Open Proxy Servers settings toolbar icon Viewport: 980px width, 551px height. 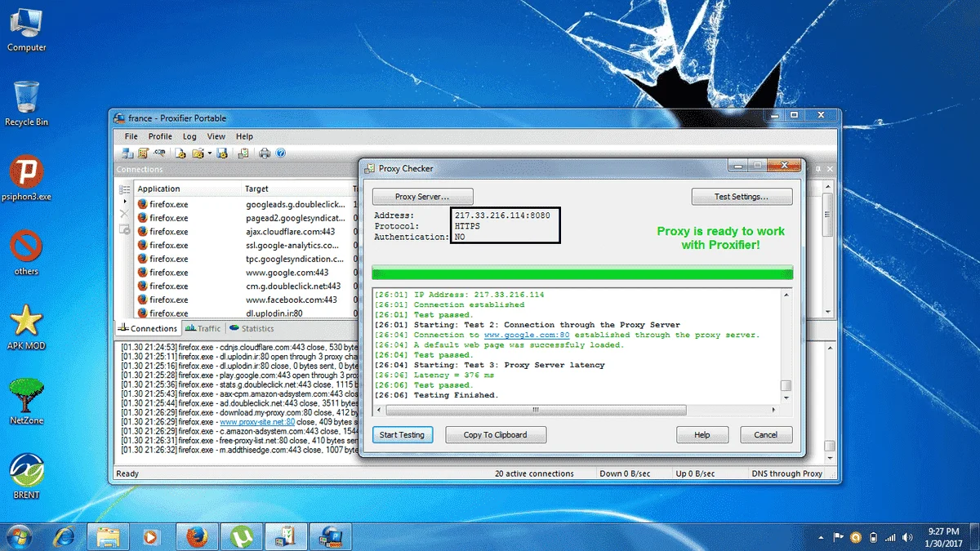[x=127, y=153]
